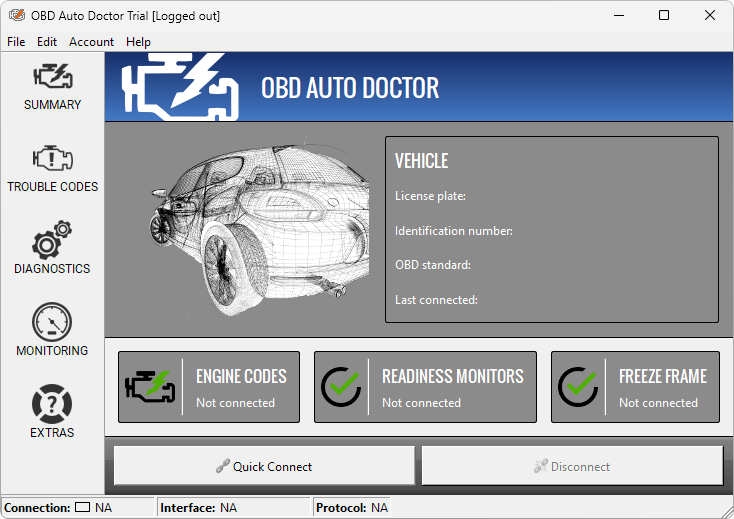Open the Engine Codes tile
This screenshot has width=734, height=519.
click(209, 387)
